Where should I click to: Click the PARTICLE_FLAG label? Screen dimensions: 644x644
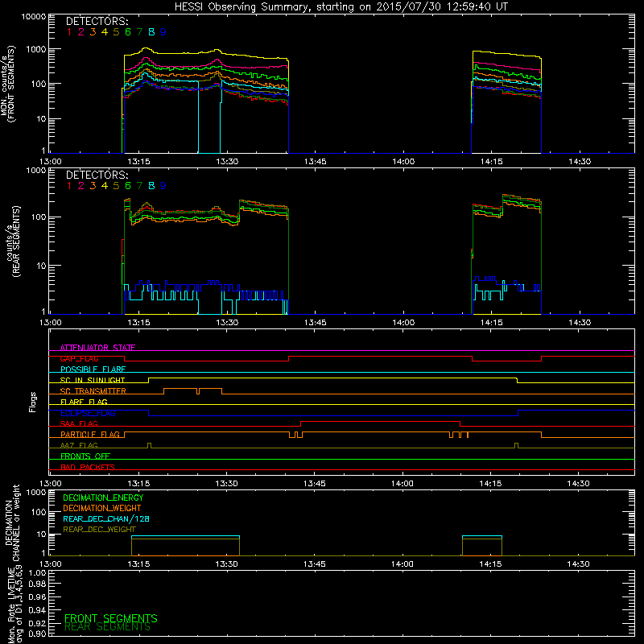pyautogui.click(x=90, y=435)
